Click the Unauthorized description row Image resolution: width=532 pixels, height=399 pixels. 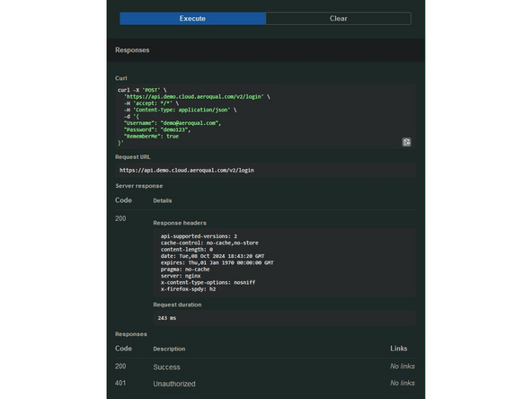[174, 384]
